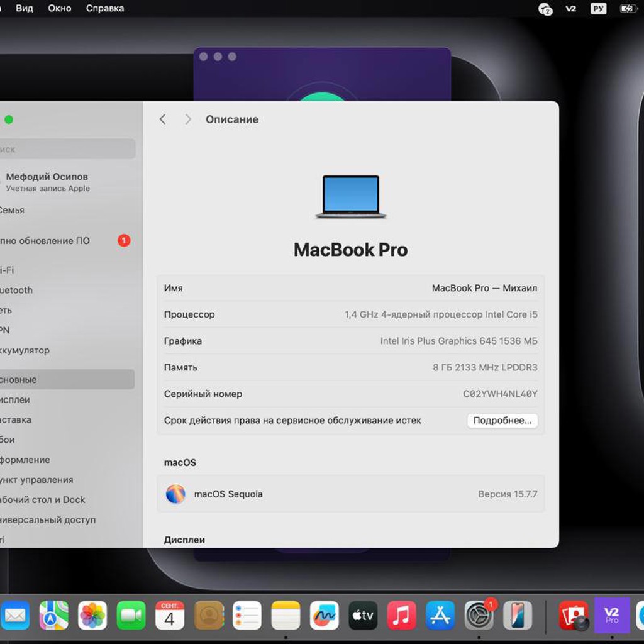Open the Справка menu
This screenshot has width=644, height=644.
pos(105,8)
